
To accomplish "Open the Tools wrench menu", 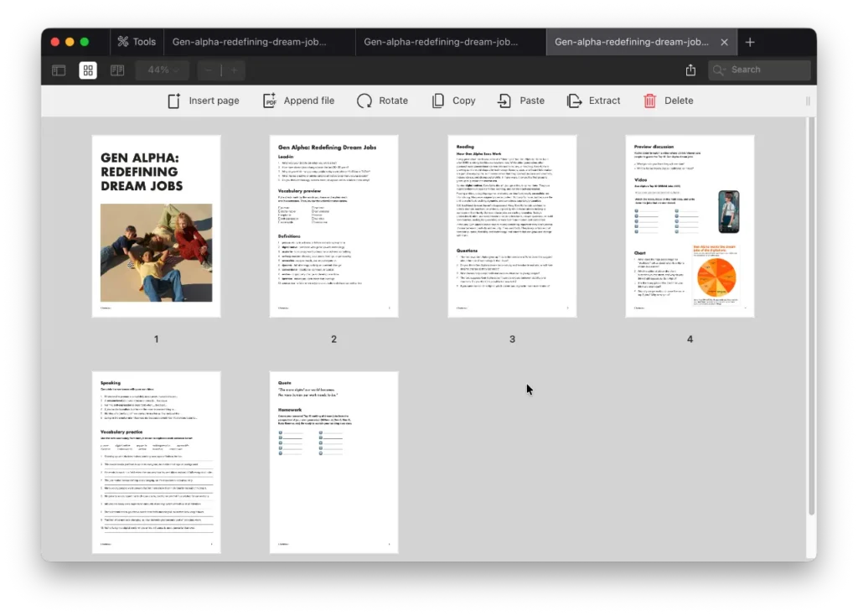I will click(x=137, y=41).
